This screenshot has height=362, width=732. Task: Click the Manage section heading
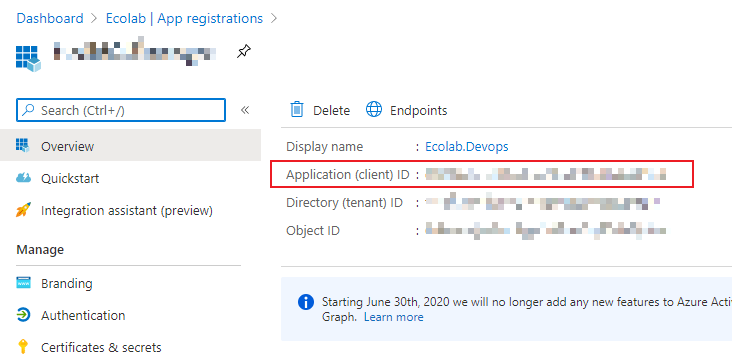tap(40, 249)
